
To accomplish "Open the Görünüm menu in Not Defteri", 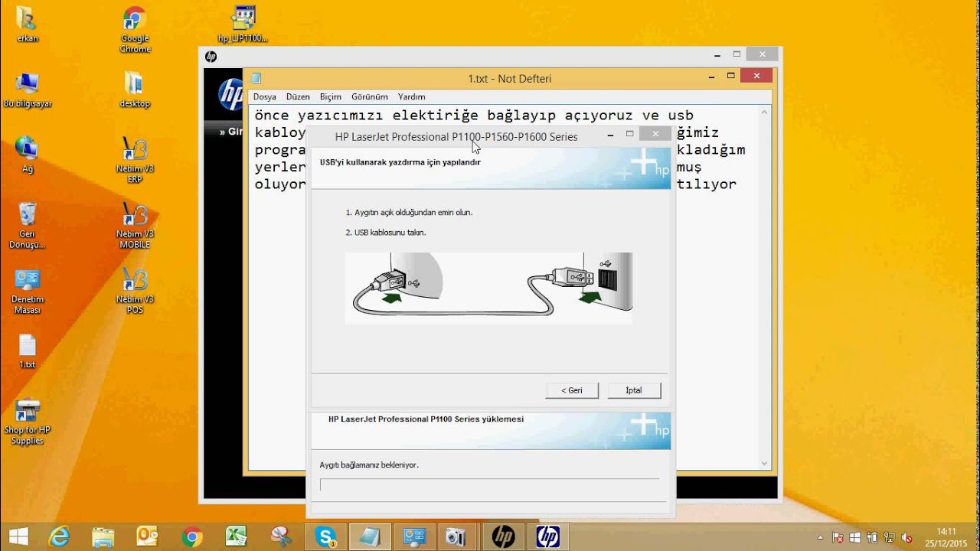I will pyautogui.click(x=370, y=97).
